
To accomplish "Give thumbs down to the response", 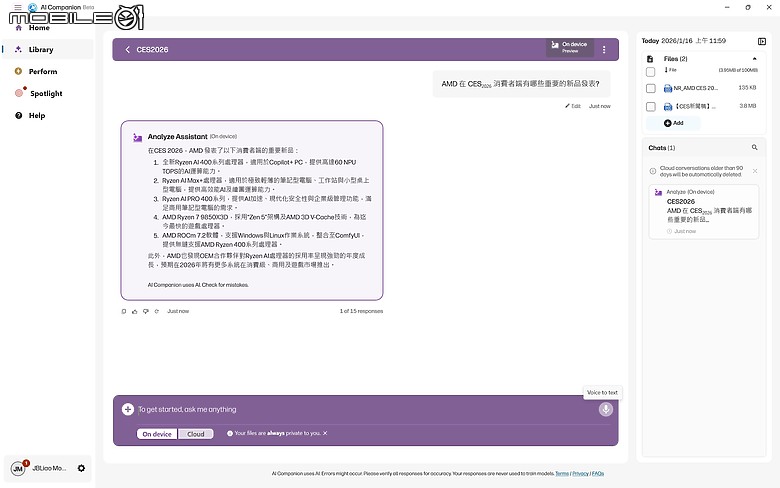I will click(x=146, y=311).
